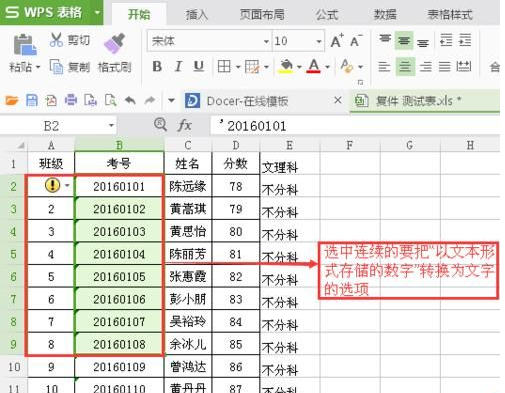Expand the Paste options arrow
Viewport: 505px width, 393px height.
click(38, 67)
